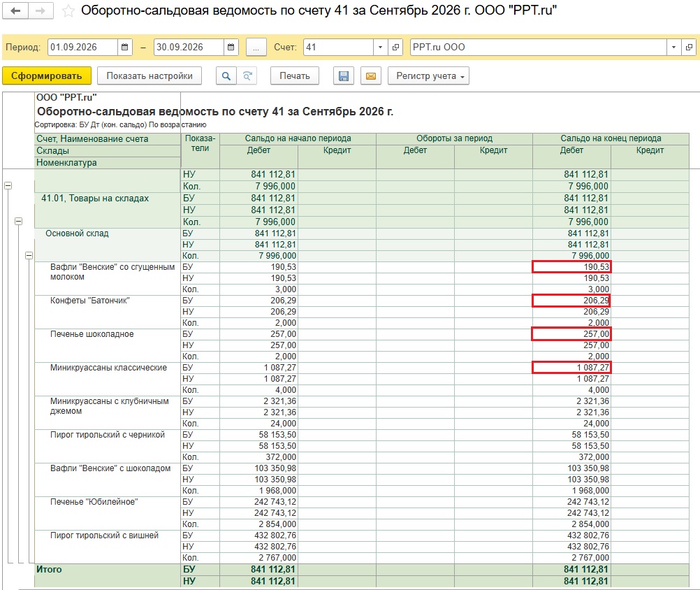Select Миникруассаны классические item
Image resolution: width=700 pixels, height=590 pixels.
tap(108, 368)
